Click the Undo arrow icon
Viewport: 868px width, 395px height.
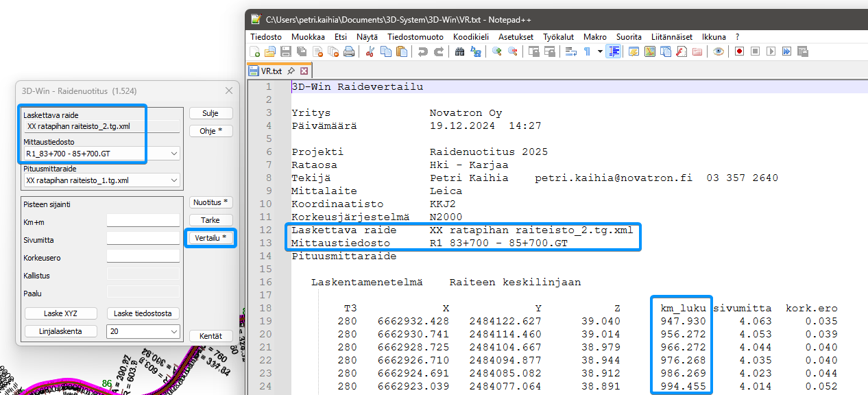click(x=422, y=51)
